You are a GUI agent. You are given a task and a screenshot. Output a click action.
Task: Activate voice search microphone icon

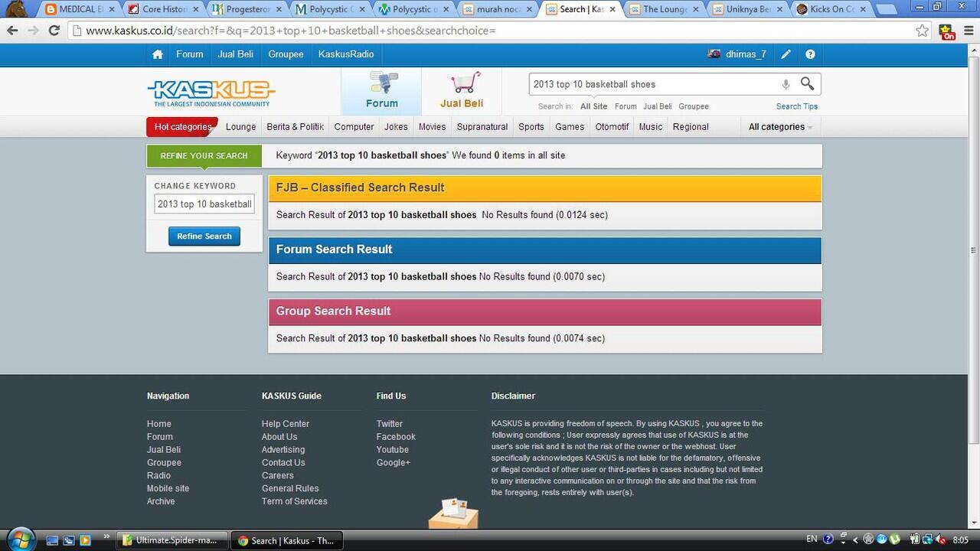click(786, 84)
